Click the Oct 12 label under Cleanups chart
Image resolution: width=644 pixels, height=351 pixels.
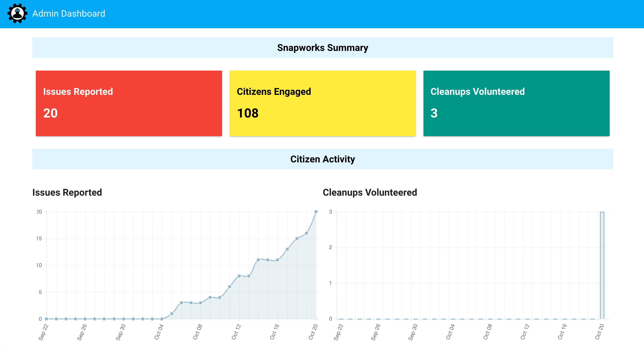pyautogui.click(x=525, y=332)
